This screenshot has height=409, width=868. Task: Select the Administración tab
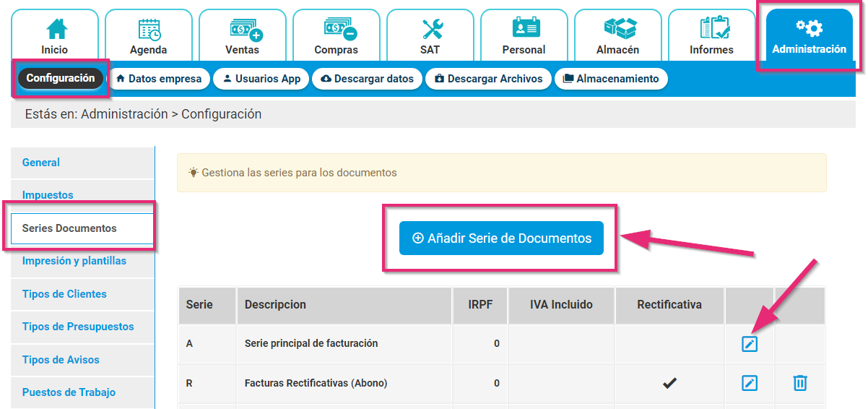(809, 38)
